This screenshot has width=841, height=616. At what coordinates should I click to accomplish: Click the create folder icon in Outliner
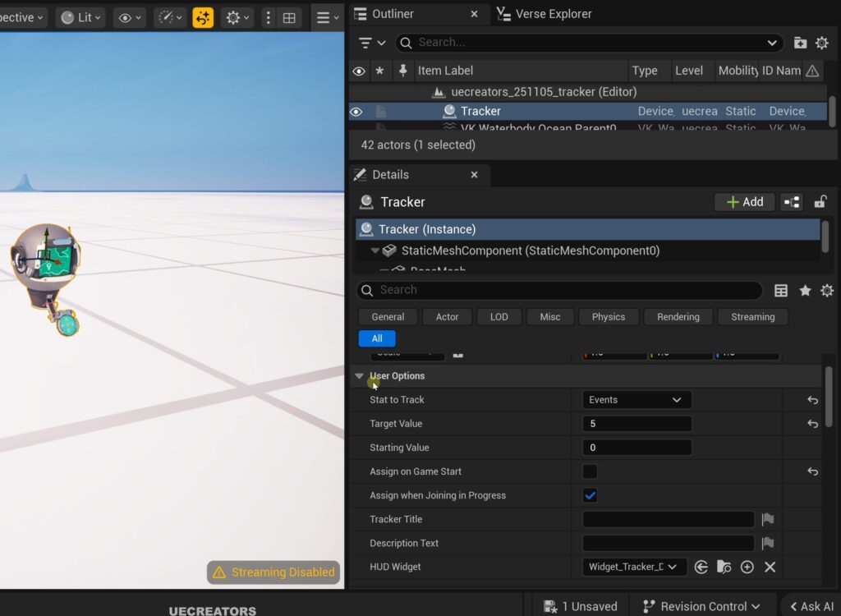click(x=800, y=43)
